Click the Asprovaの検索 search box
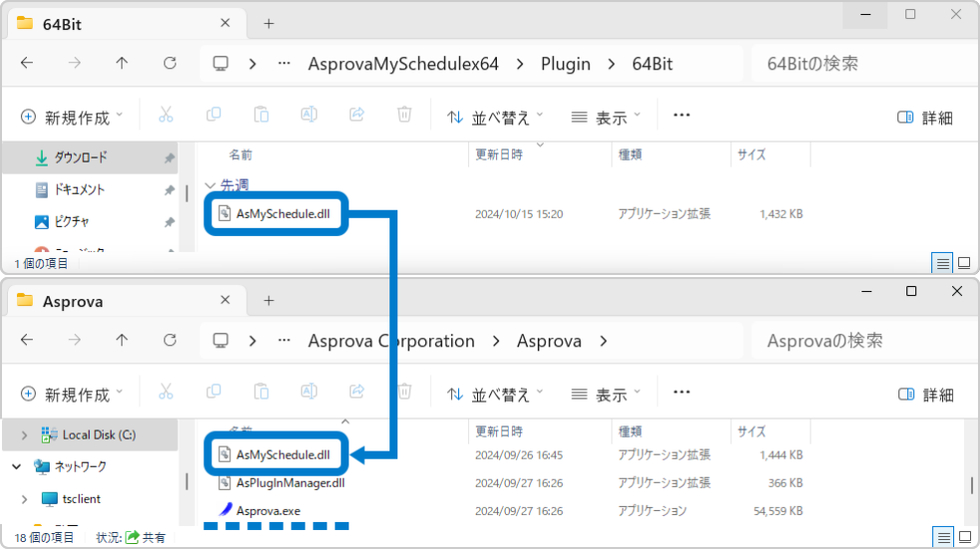 tap(862, 340)
